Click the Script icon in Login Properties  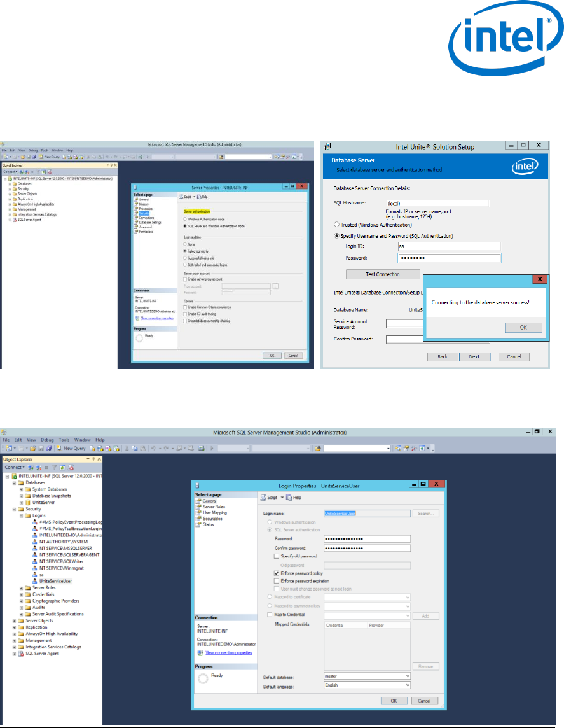coord(263,497)
